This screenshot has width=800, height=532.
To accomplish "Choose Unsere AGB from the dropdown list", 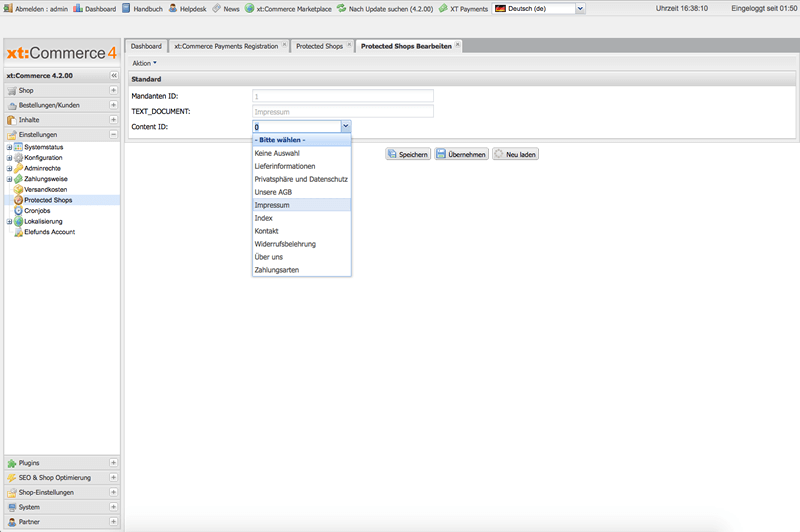I will pos(302,192).
